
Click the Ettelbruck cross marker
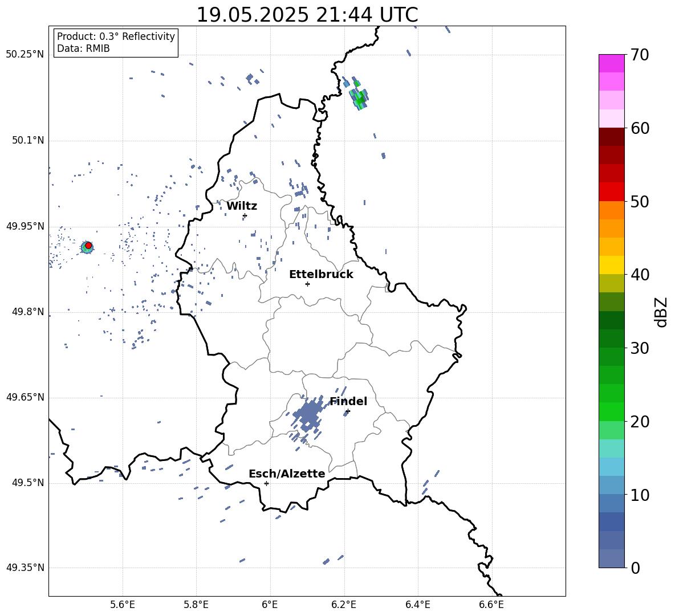pyautogui.click(x=307, y=284)
